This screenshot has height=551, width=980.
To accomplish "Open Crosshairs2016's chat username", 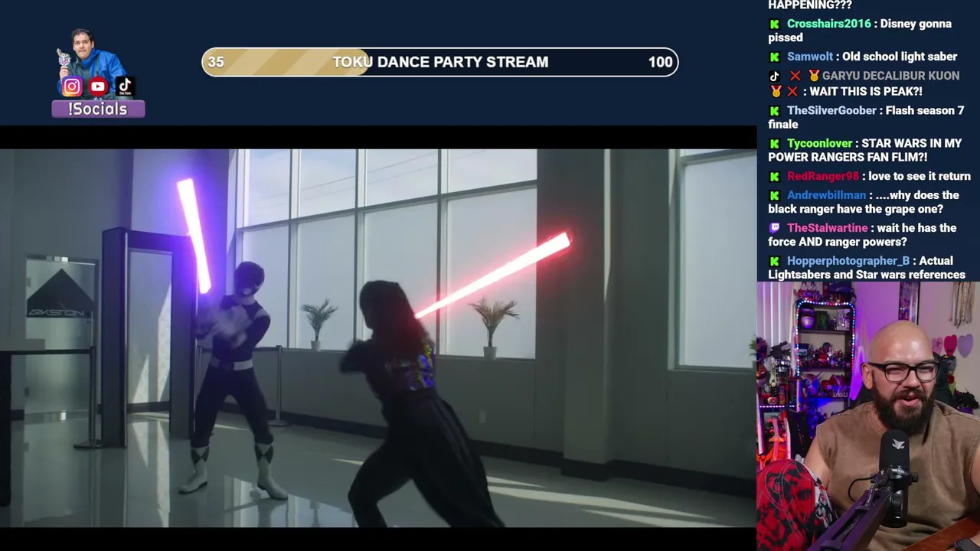I will pos(829,24).
